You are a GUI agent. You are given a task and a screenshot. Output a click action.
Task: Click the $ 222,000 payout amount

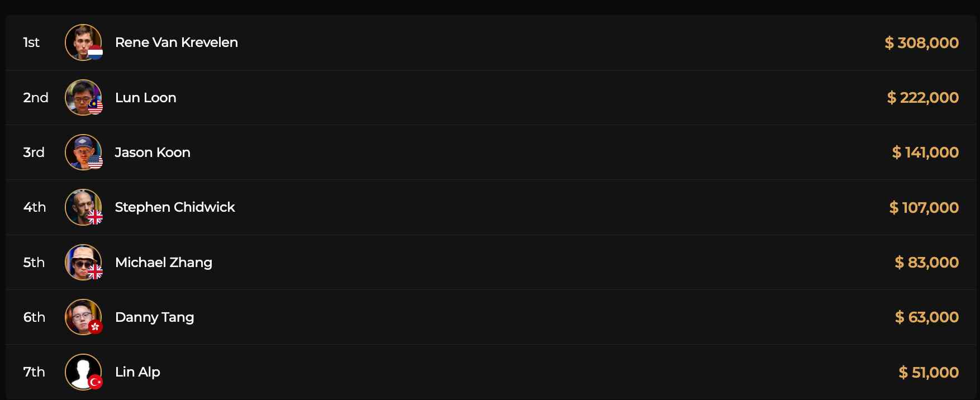[922, 98]
